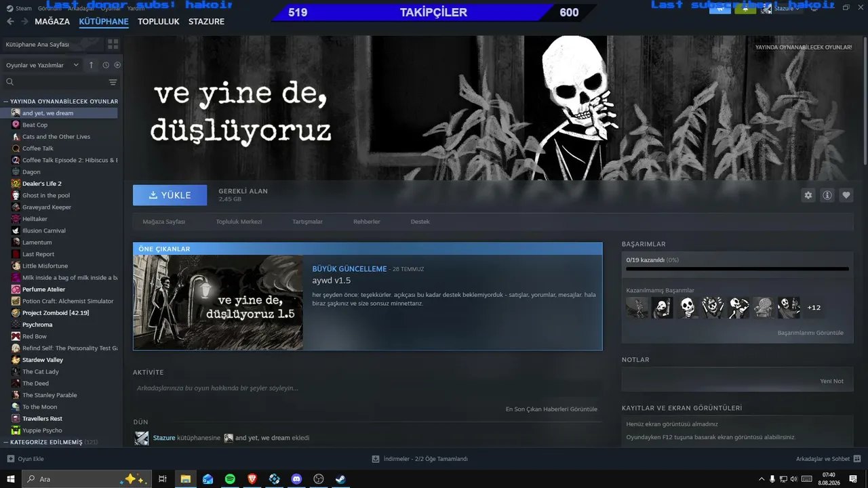Open File Explorer from the taskbar
868x488 pixels.
pos(185,479)
